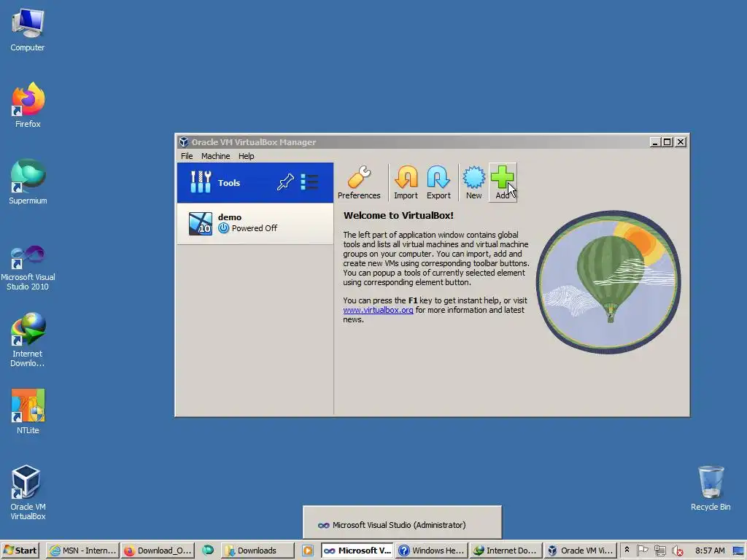Image resolution: width=747 pixels, height=560 pixels.
Task: Click the muted volume tray icon
Action: click(677, 551)
